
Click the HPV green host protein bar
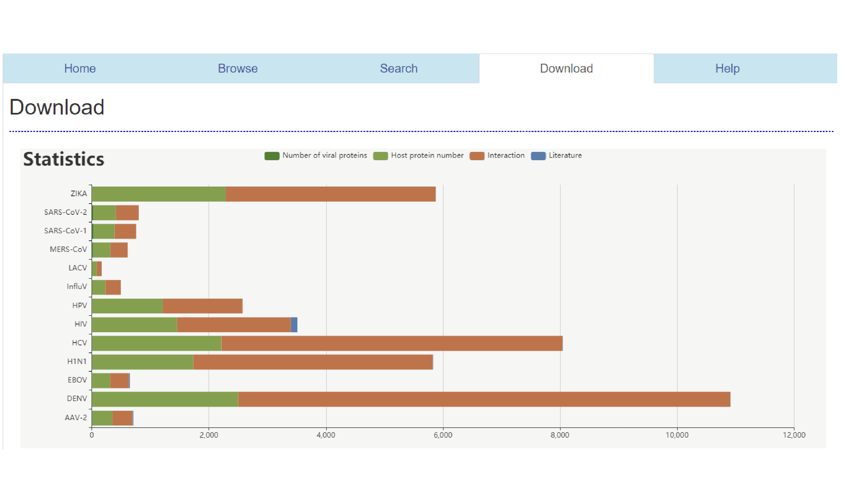(x=128, y=306)
